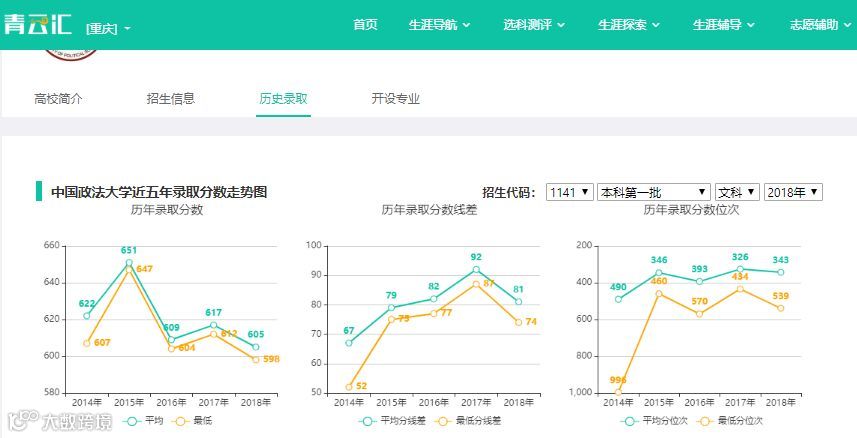857x438 pixels.
Task: Click the 647 lowest score data point
Action: (129, 270)
